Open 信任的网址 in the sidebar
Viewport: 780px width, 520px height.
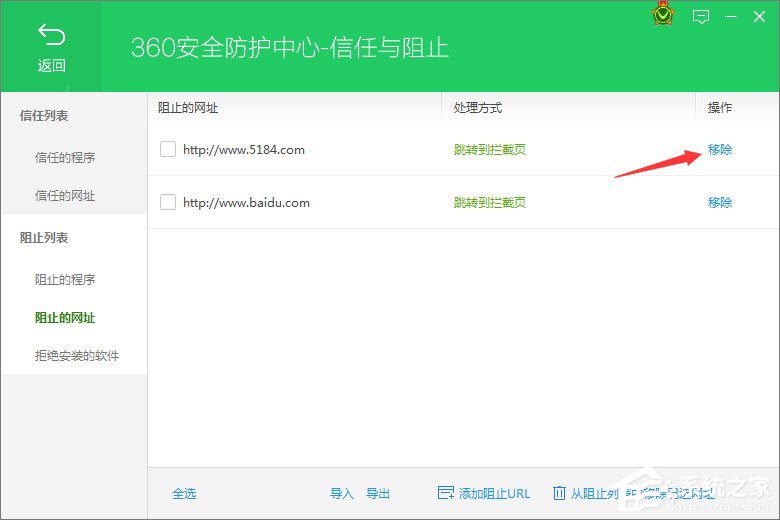(65, 196)
